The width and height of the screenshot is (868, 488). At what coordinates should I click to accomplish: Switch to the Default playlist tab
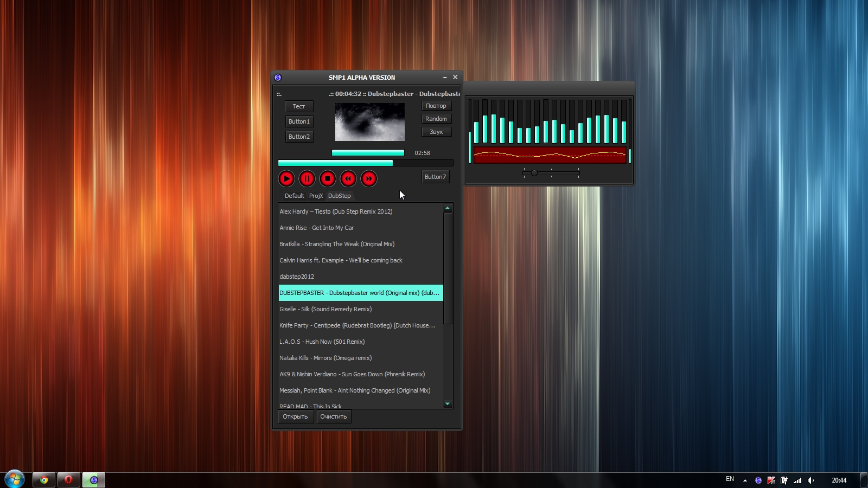[294, 196]
